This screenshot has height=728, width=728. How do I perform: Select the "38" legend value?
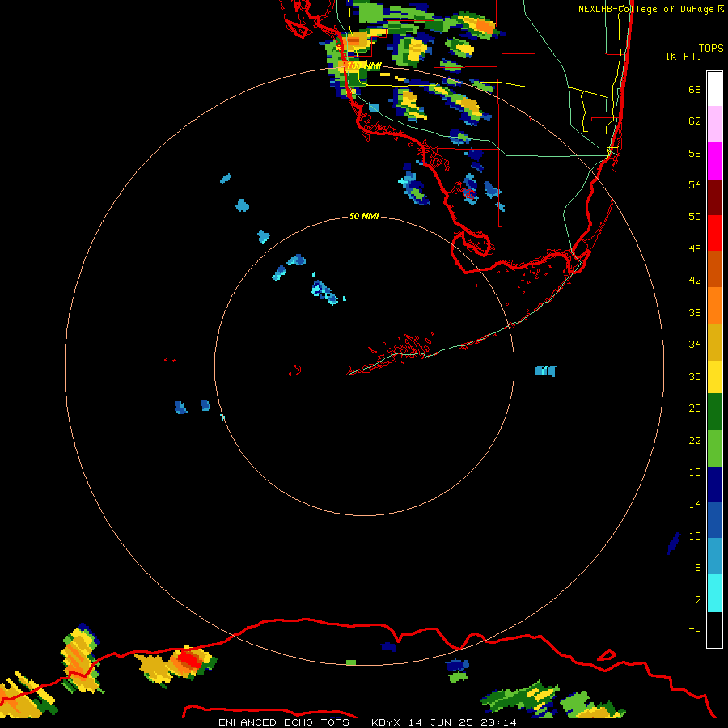[x=695, y=312]
